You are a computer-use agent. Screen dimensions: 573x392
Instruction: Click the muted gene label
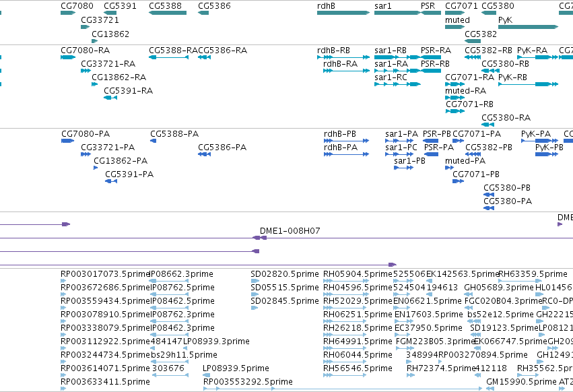[457, 20]
